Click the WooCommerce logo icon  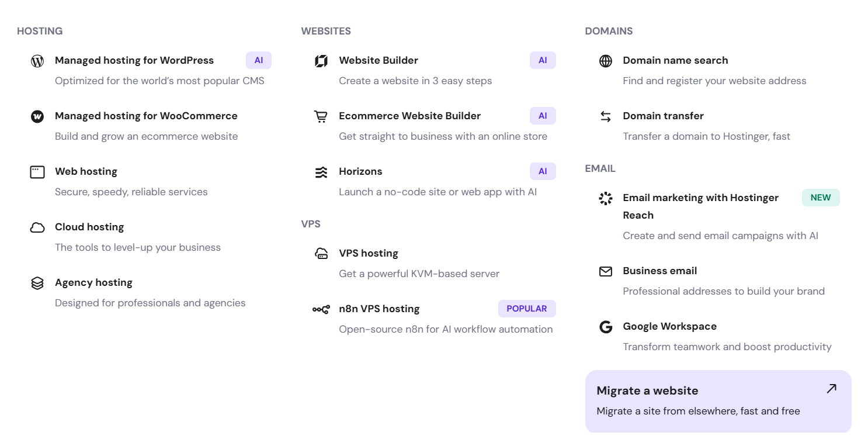click(x=37, y=116)
